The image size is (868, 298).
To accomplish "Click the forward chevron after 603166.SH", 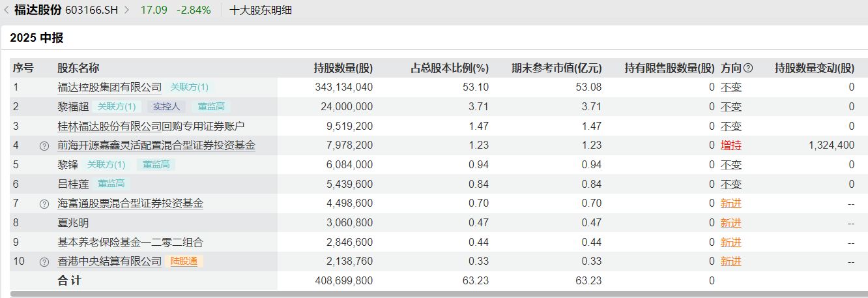I will point(126,10).
